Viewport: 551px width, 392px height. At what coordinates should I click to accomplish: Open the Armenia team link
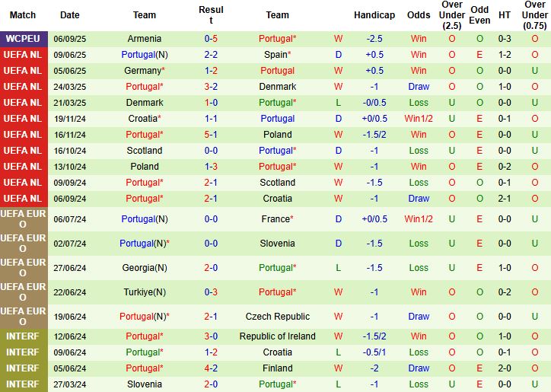[145, 39]
